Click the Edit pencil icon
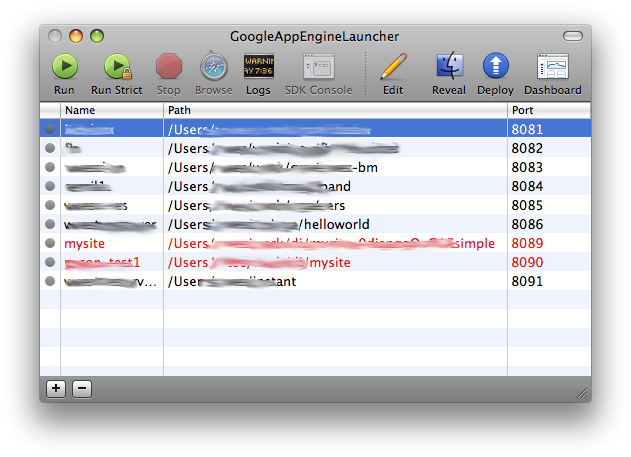The image size is (631, 457). point(393,67)
